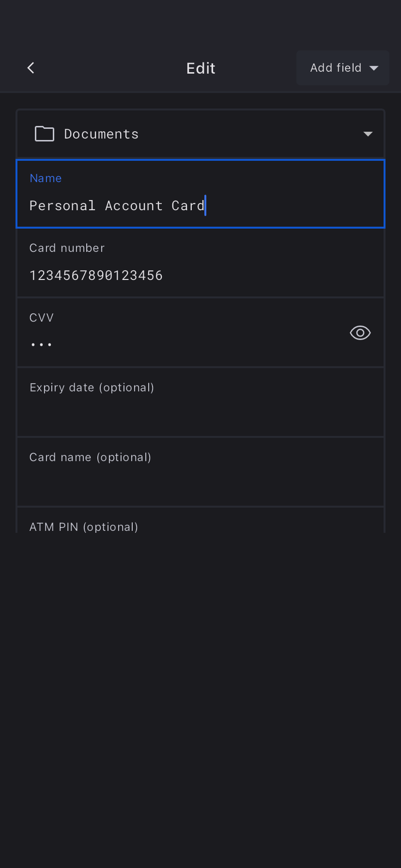This screenshot has width=401, height=868.
Task: Place cursor in "Personal Account Card" text
Action: (117, 205)
